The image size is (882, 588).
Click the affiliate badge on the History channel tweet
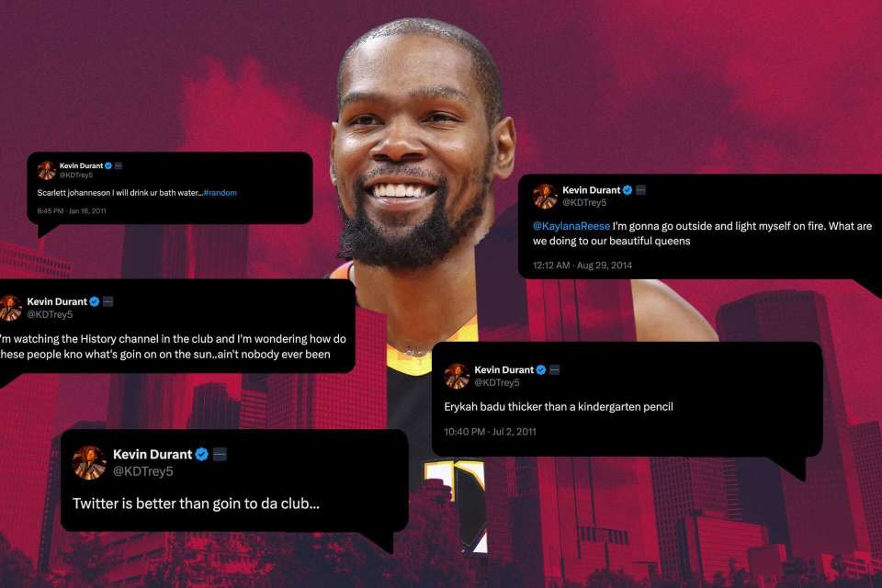click(x=108, y=301)
